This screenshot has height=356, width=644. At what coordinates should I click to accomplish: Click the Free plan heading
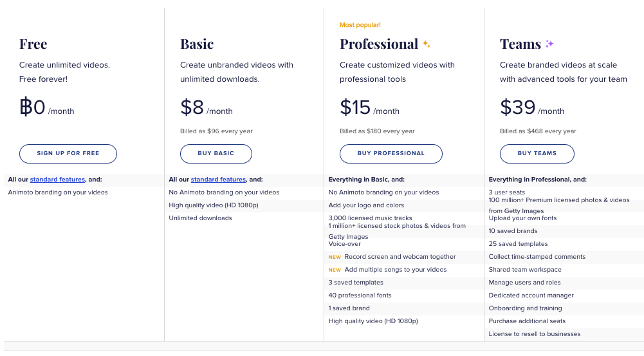point(33,44)
